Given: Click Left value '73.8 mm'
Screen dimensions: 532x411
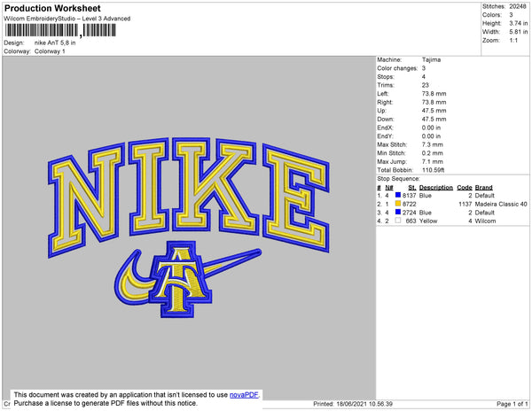Looking at the screenshot, I should (434, 94).
